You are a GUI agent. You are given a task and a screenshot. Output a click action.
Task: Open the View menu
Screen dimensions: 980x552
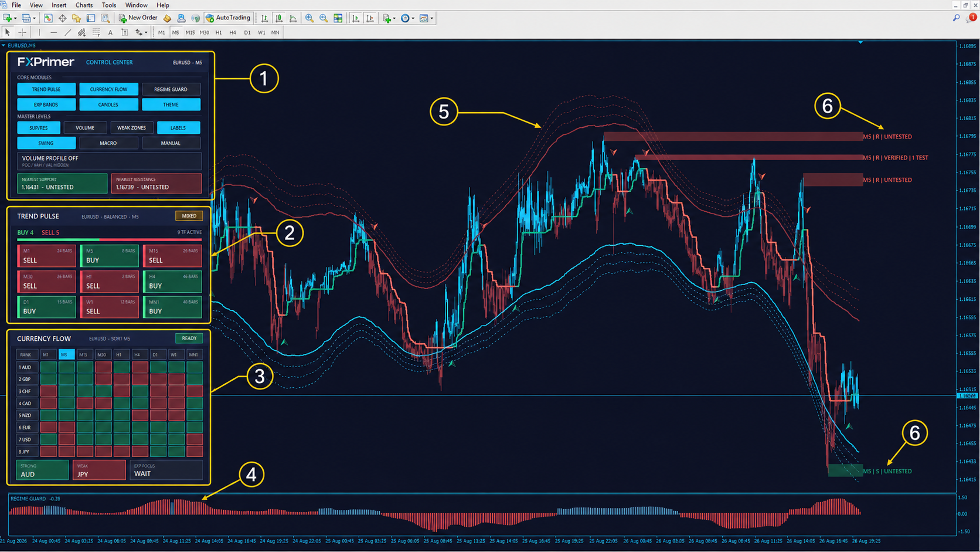coord(36,5)
